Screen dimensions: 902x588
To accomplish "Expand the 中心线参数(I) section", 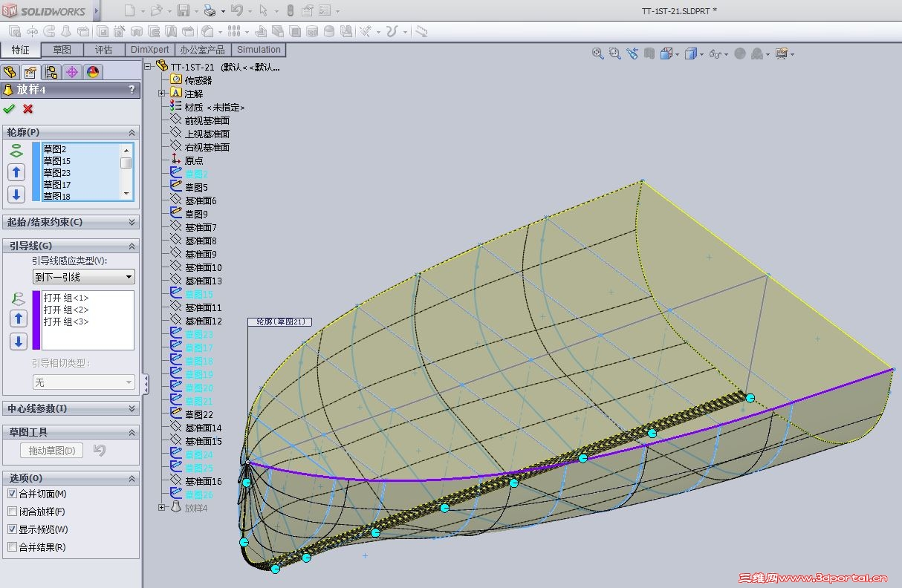I will pos(132,408).
